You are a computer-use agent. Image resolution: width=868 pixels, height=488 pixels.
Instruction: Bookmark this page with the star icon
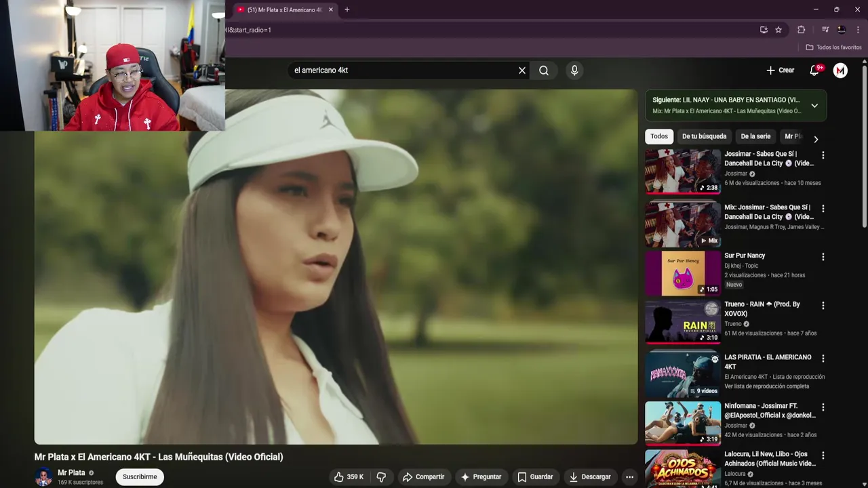coord(778,30)
